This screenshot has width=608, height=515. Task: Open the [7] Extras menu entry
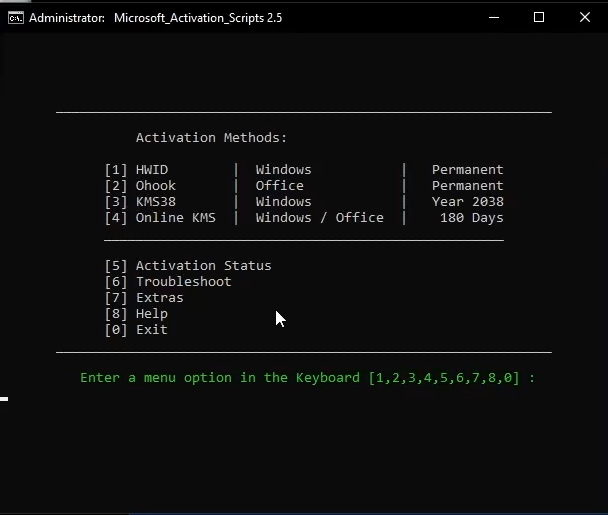pyautogui.click(x=144, y=298)
